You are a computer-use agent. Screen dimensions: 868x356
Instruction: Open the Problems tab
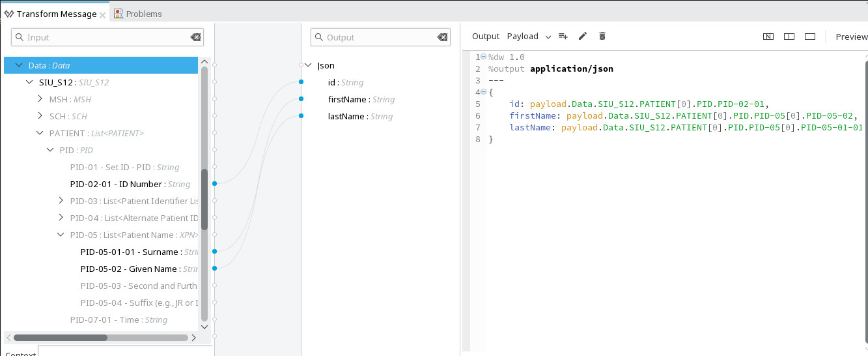pos(138,14)
